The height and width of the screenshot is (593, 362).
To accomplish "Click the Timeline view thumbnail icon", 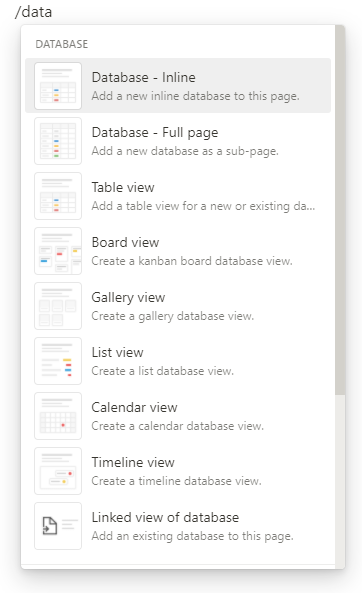I will [58, 471].
